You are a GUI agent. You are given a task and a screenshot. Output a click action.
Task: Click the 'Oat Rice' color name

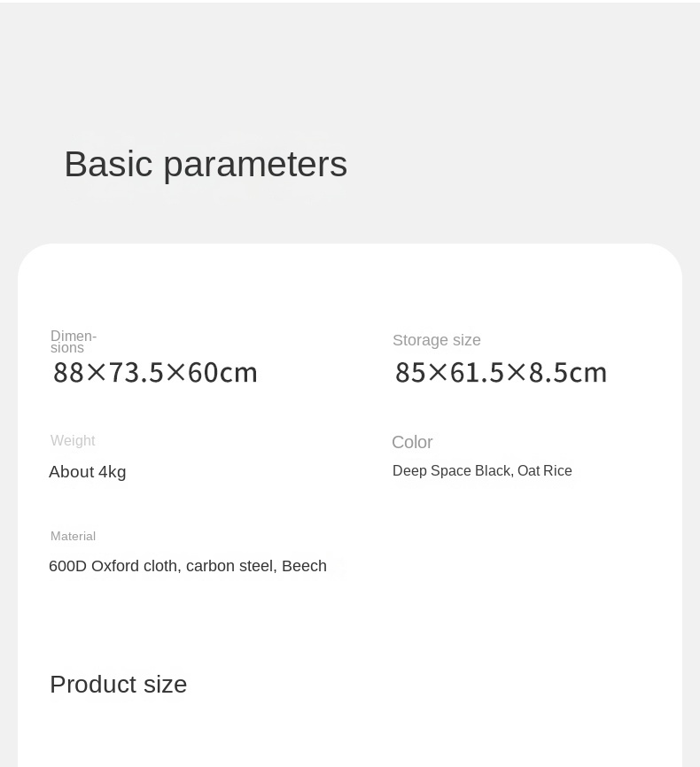coord(545,471)
